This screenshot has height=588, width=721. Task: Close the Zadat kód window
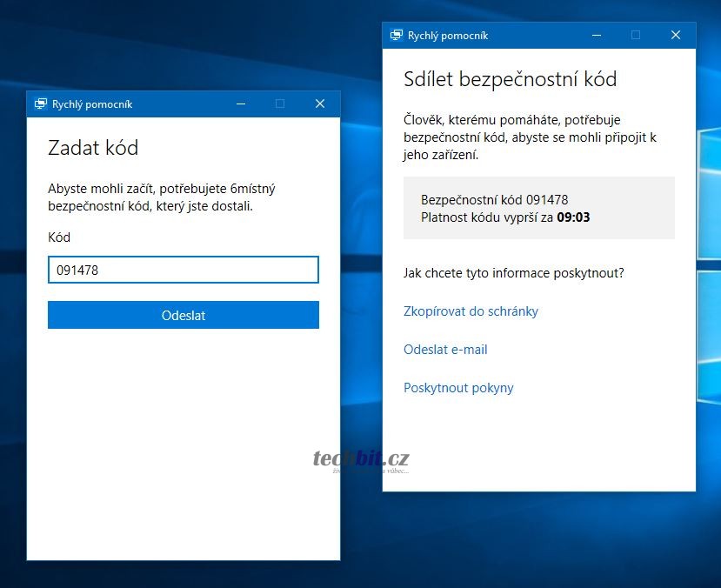coord(320,104)
